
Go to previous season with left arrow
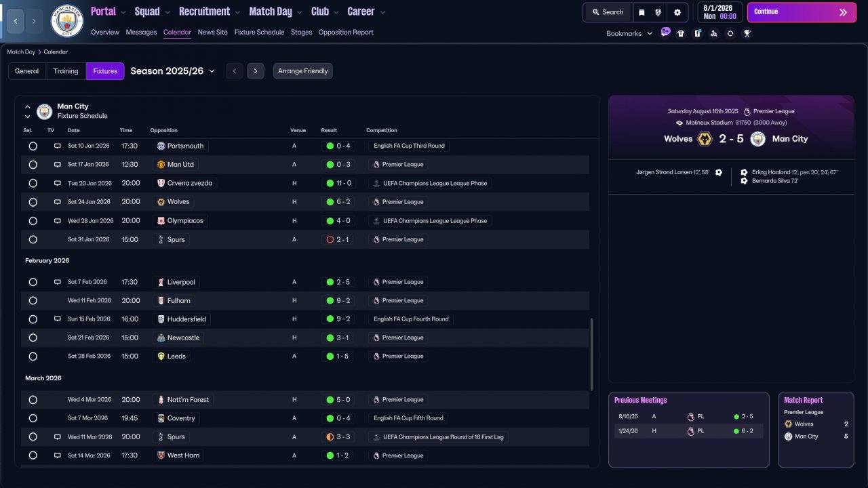[x=234, y=71]
